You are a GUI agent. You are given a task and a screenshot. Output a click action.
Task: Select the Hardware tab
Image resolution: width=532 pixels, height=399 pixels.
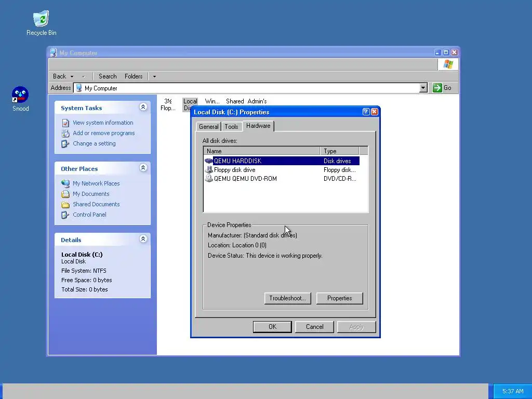(258, 126)
